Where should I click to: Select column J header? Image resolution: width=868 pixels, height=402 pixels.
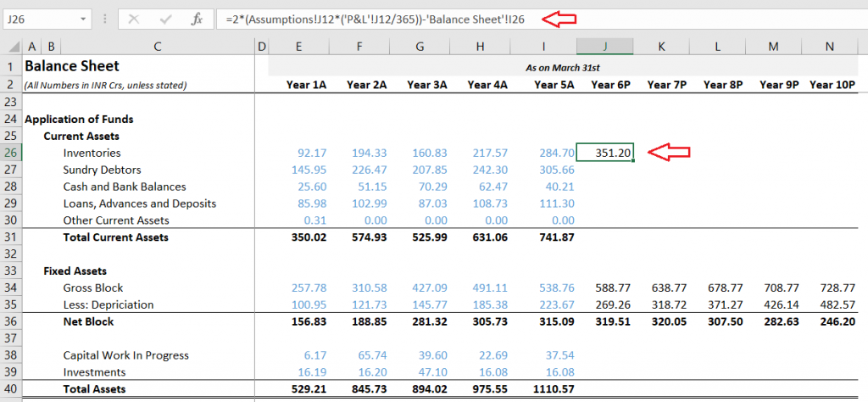(604, 47)
